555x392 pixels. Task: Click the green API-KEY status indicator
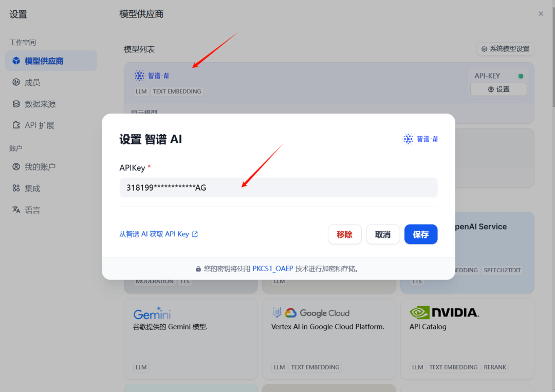[521, 76]
